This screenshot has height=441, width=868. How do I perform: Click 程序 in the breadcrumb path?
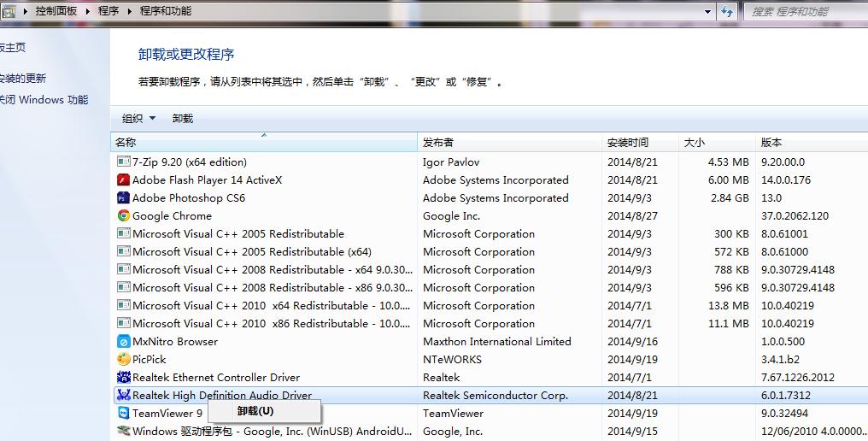click(108, 11)
